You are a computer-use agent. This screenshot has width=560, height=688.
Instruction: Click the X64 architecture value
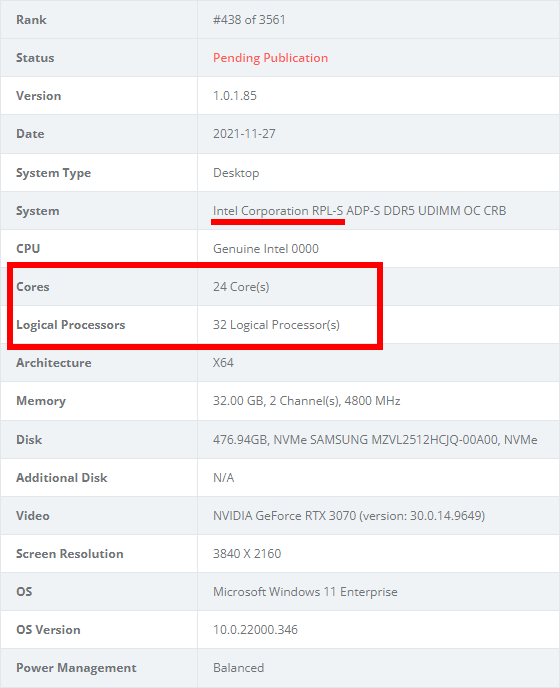coord(223,363)
